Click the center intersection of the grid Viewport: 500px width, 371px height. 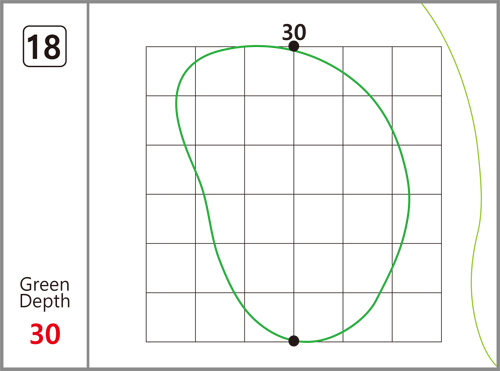click(294, 194)
